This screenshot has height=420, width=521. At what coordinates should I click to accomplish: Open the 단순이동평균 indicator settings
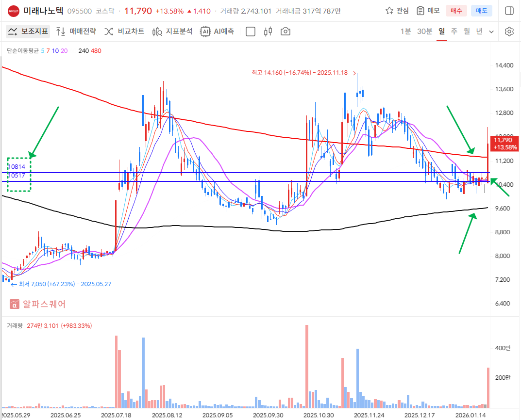(23, 50)
